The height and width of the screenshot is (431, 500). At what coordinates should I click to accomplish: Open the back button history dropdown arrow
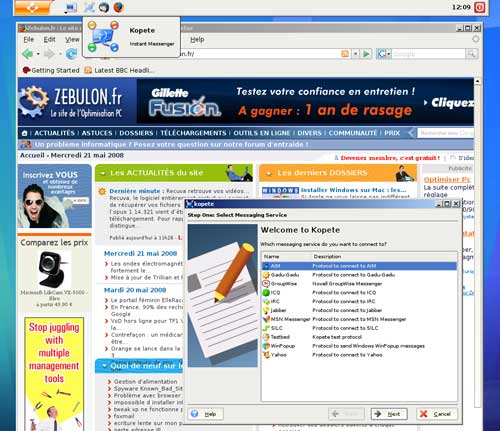point(38,54)
